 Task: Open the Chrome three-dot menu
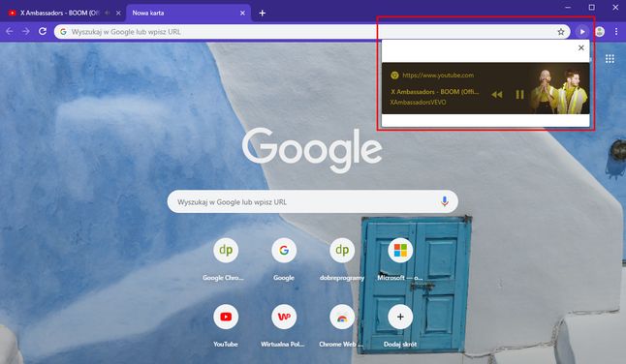point(616,32)
